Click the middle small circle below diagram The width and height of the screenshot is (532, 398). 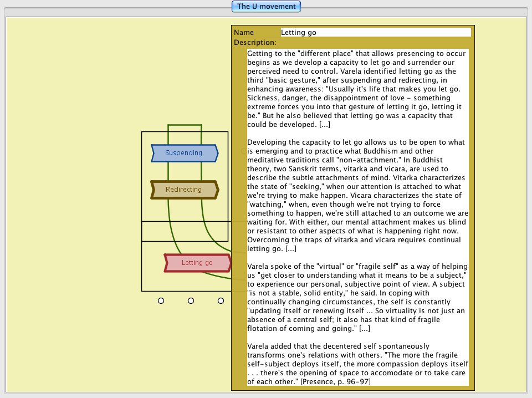[191, 300]
